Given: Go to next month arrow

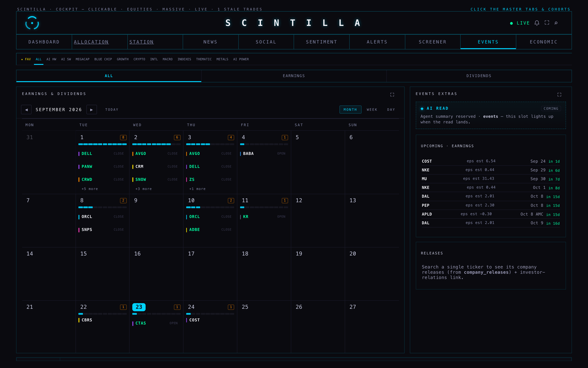Looking at the screenshot, I should [x=92, y=110].
